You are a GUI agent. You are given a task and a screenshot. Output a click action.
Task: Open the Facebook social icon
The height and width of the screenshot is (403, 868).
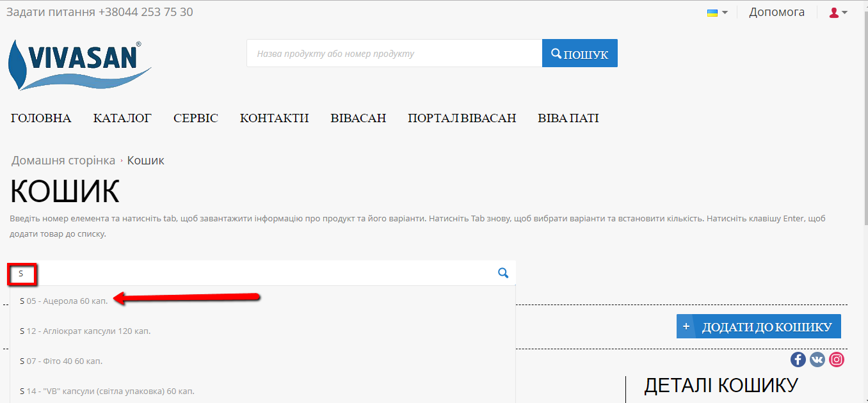798,360
